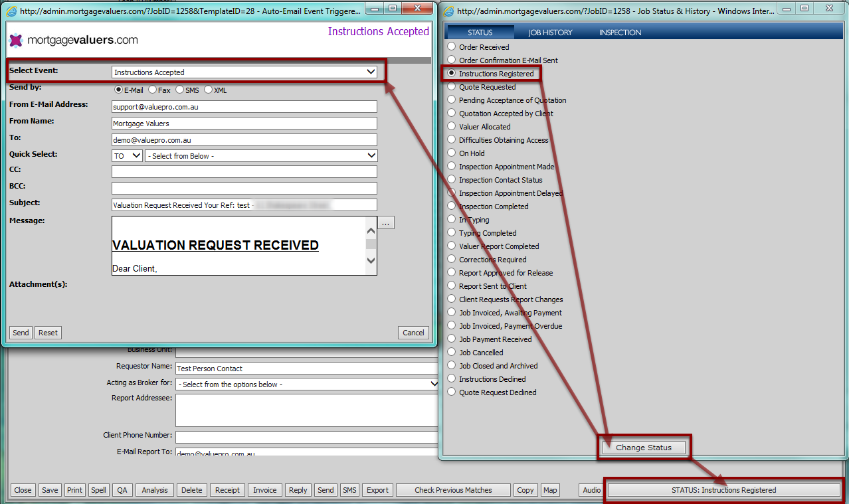Switch to the Job History tab
The image size is (849, 504).
coord(550,32)
